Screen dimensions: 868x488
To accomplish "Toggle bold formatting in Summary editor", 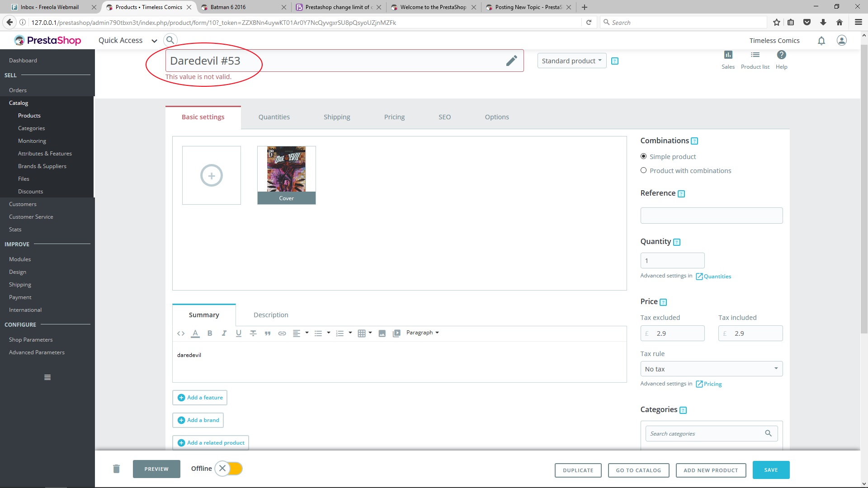I will pyautogui.click(x=210, y=333).
